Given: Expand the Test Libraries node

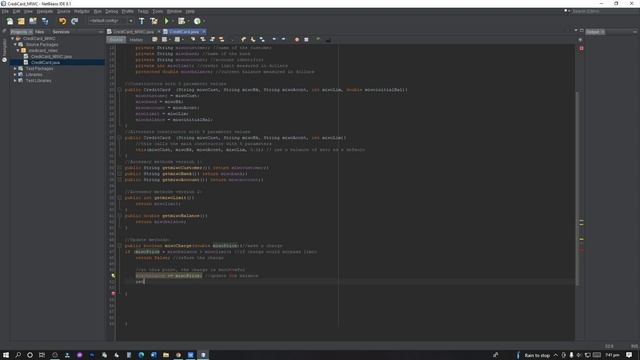Looking at the screenshot, I should click(15, 80).
